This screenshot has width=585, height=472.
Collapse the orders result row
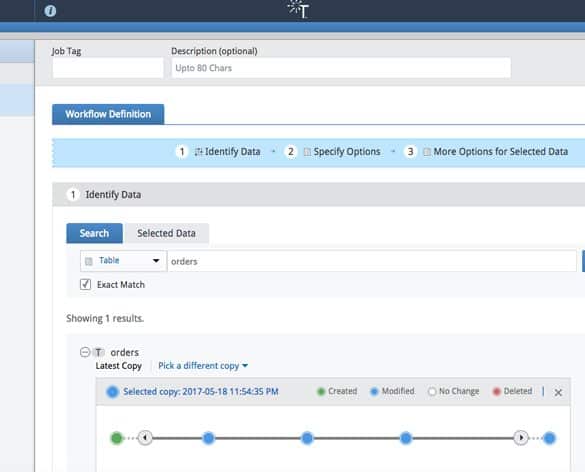(x=85, y=352)
